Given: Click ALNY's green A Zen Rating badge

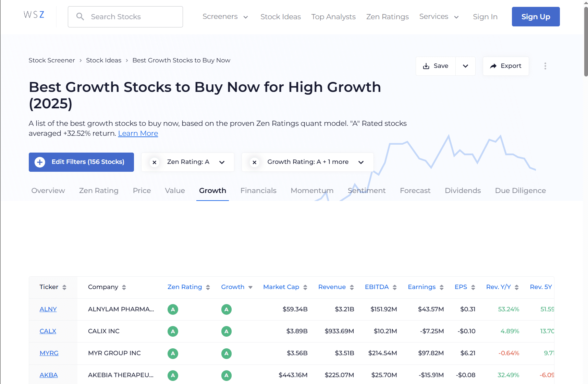Looking at the screenshot, I should (x=173, y=309).
